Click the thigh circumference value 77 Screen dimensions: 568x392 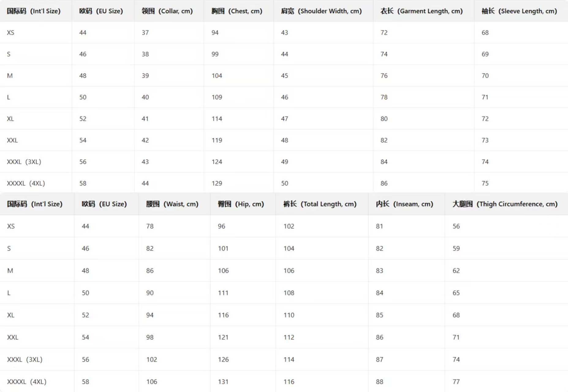pos(456,382)
